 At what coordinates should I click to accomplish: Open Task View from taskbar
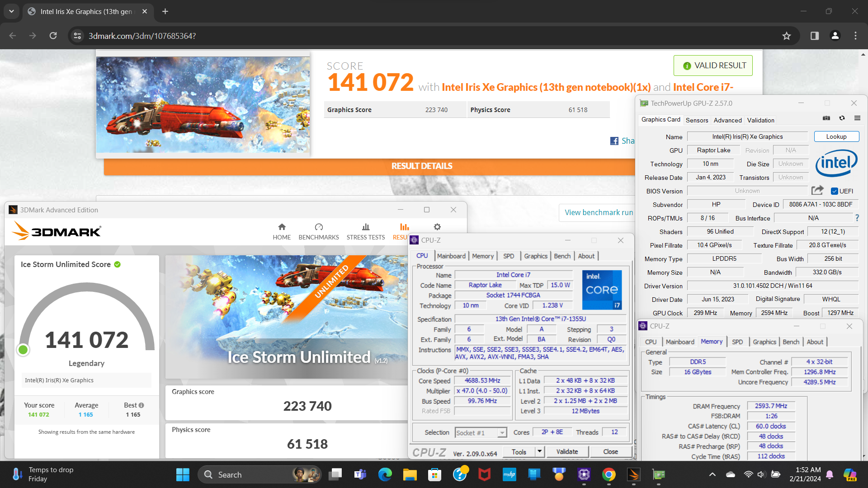click(335, 474)
